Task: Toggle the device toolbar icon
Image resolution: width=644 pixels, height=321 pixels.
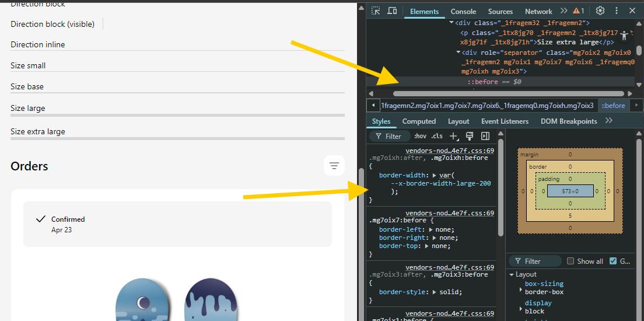Action: 392,11
